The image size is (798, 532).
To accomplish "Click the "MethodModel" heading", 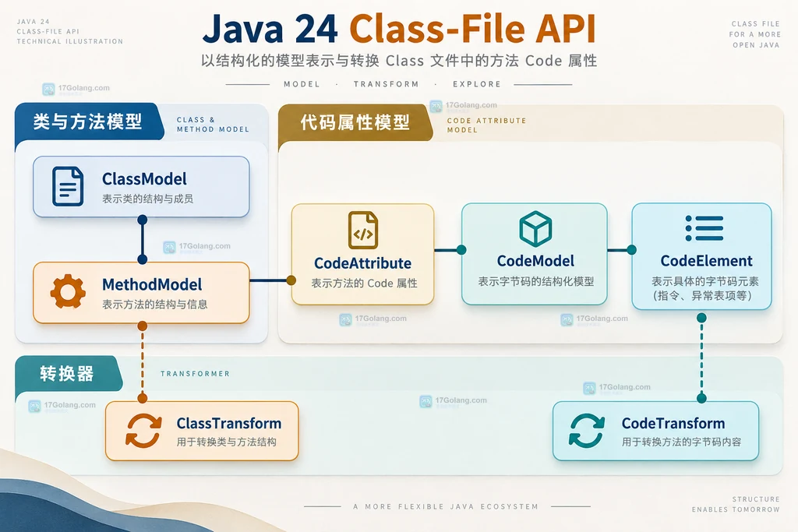I will 152,284.
